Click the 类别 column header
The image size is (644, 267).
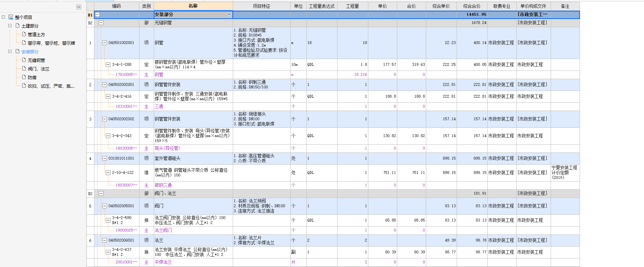coord(147,6)
